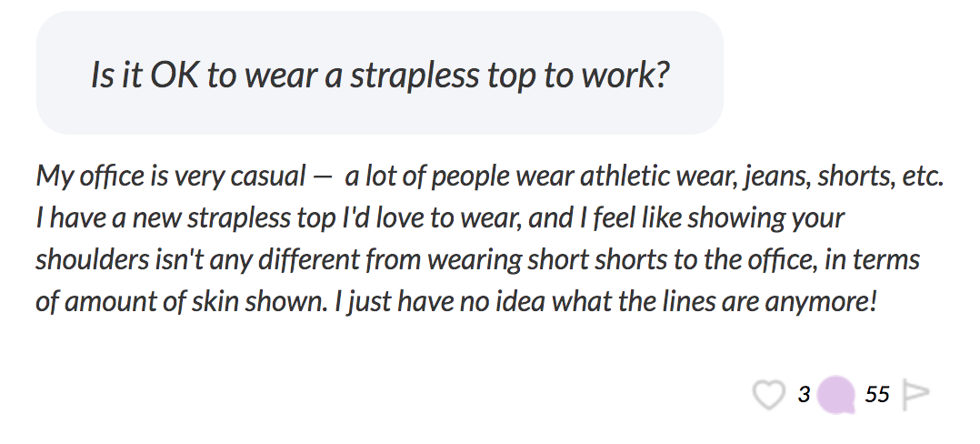Click the line starting "of amount of skin"

[x=456, y=301]
